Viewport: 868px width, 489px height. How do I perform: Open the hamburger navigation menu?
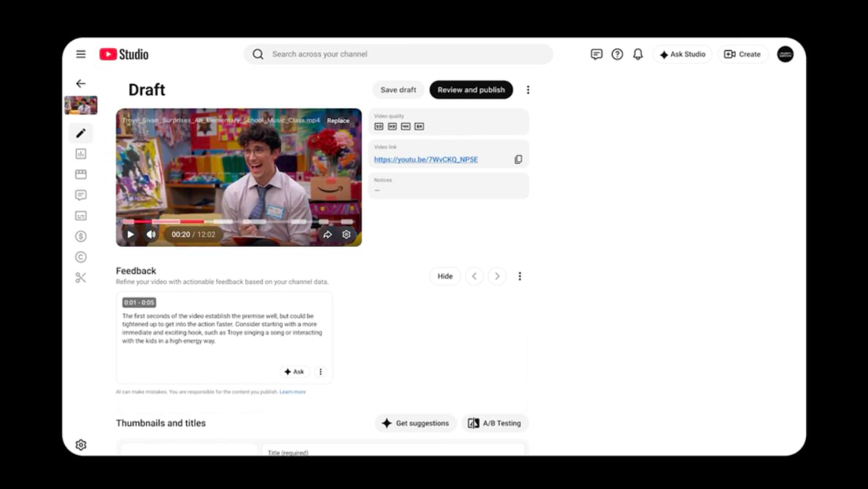(x=81, y=54)
